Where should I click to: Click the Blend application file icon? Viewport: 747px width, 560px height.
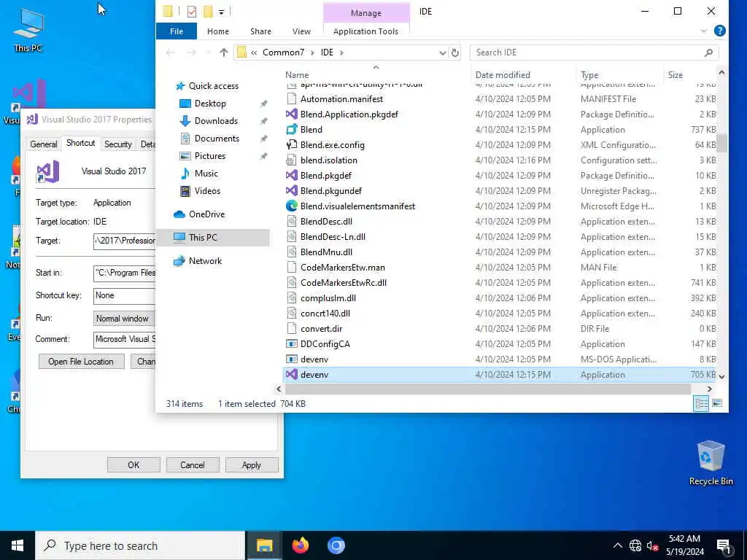[292, 130]
